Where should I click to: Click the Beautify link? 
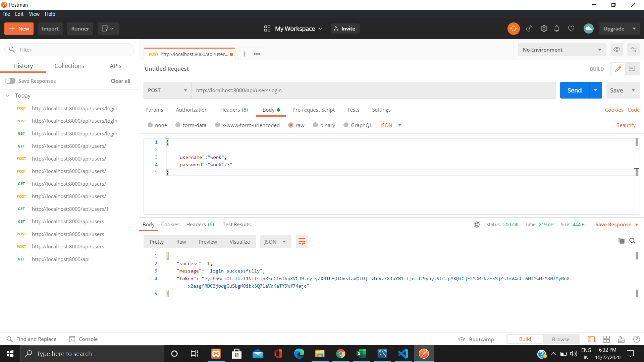click(626, 125)
